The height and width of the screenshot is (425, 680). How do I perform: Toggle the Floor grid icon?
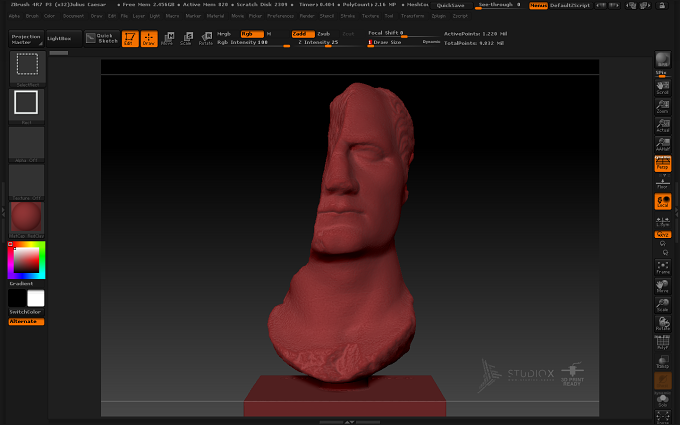(663, 183)
